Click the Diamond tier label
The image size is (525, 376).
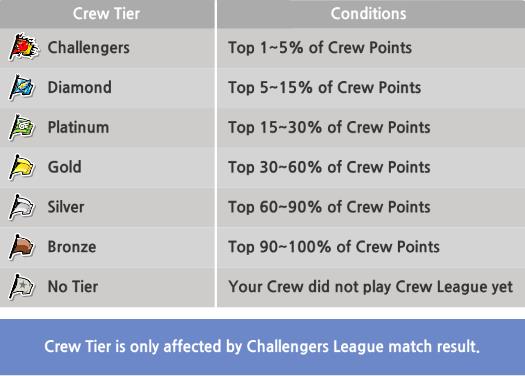tap(80, 87)
